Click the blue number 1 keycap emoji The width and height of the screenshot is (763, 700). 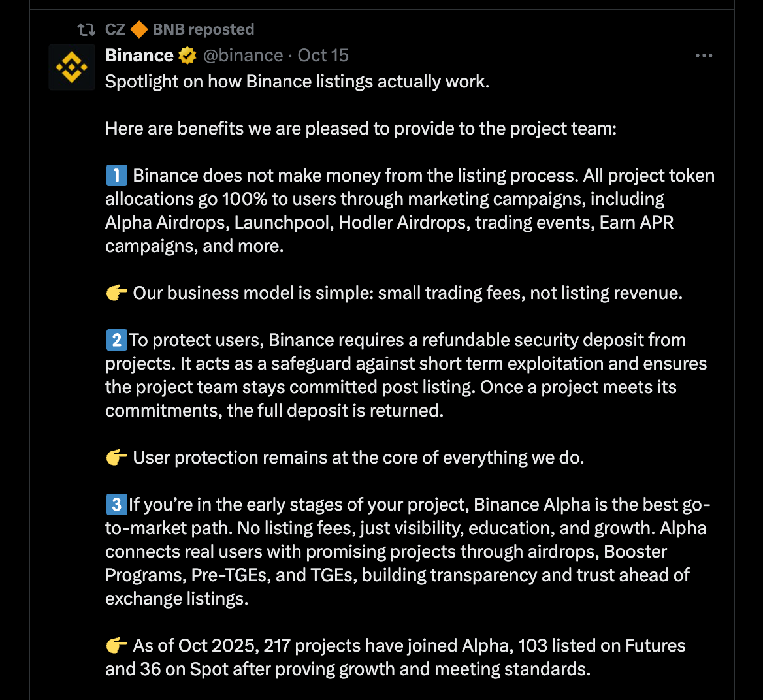(116, 176)
